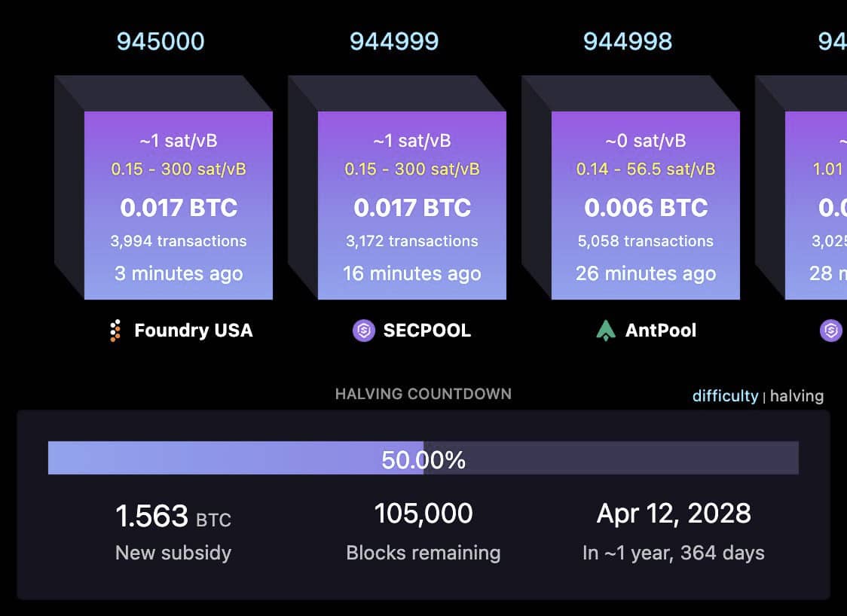Viewport: 847px width, 616px height.
Task: Open block height 945000 link
Action: [161, 41]
